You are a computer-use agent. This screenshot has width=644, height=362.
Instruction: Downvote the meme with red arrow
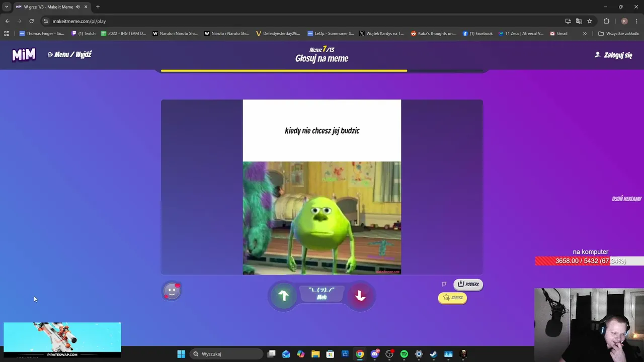360,296
